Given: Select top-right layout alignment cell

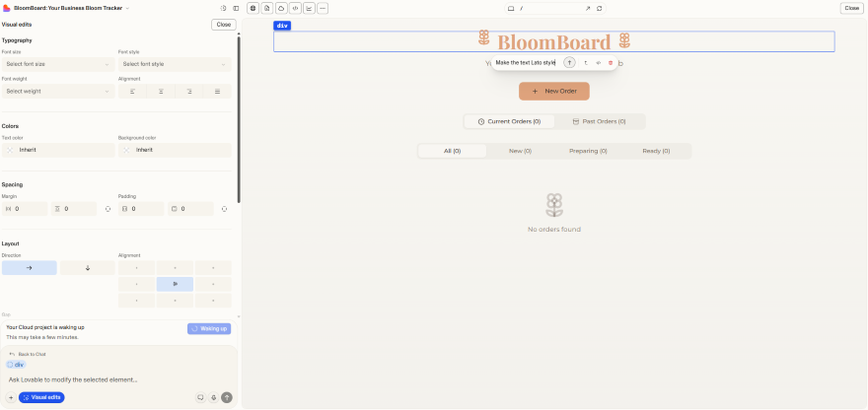Looking at the screenshot, I should [213, 268].
